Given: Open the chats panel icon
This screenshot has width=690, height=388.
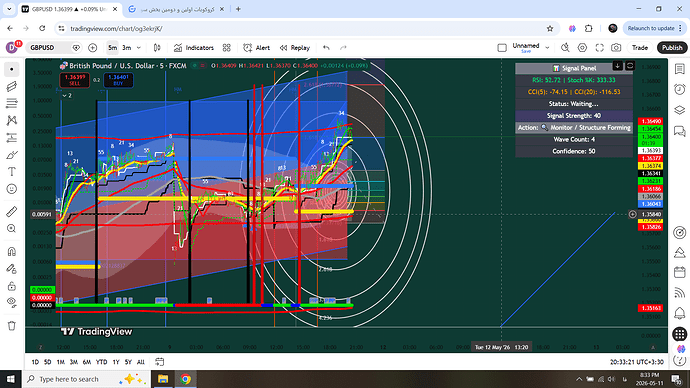Looking at the screenshot, I should coord(679,131).
